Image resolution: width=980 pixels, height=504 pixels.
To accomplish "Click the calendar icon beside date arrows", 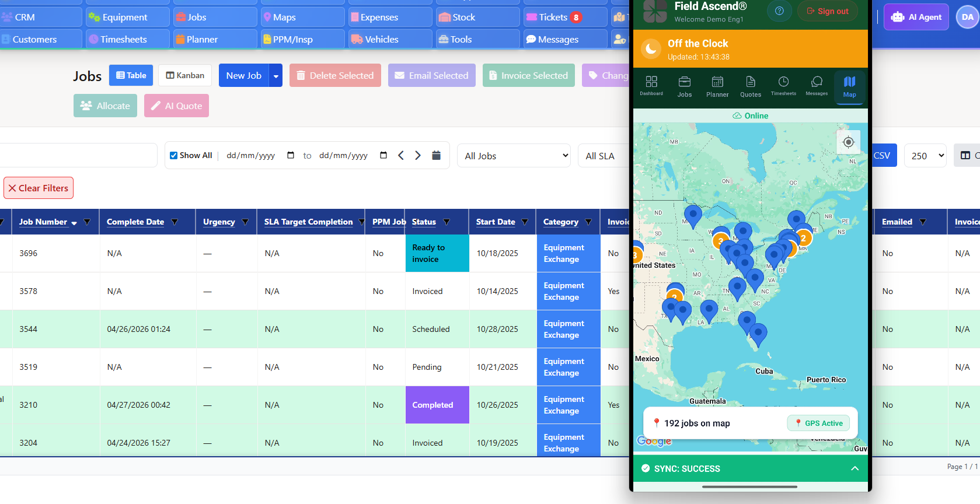I will (436, 155).
